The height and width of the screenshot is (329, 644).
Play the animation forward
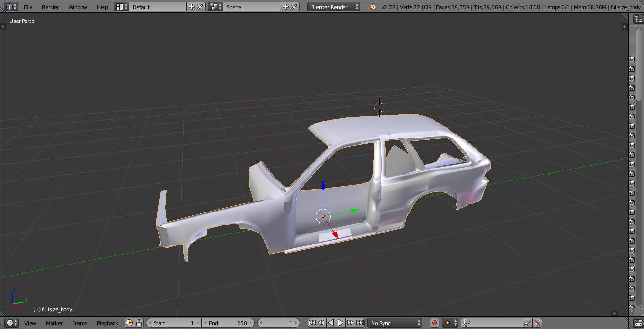click(341, 323)
